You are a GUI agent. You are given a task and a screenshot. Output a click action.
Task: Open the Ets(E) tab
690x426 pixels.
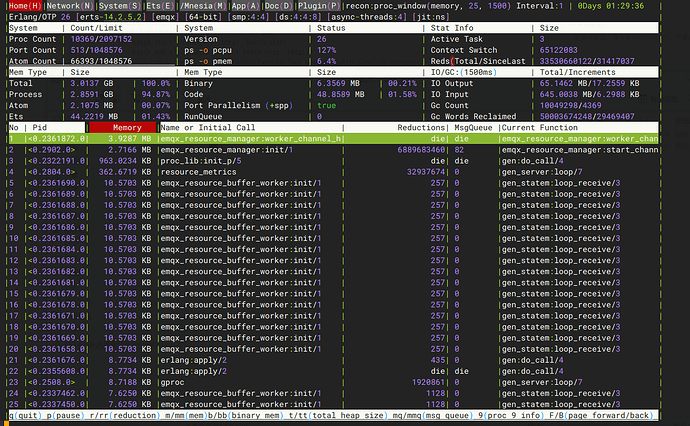point(159,6)
